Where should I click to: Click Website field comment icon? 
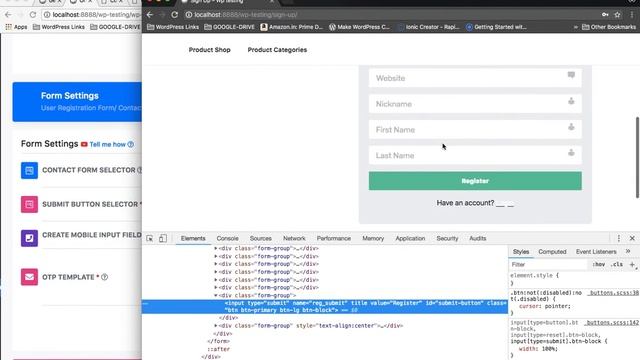[571, 75]
